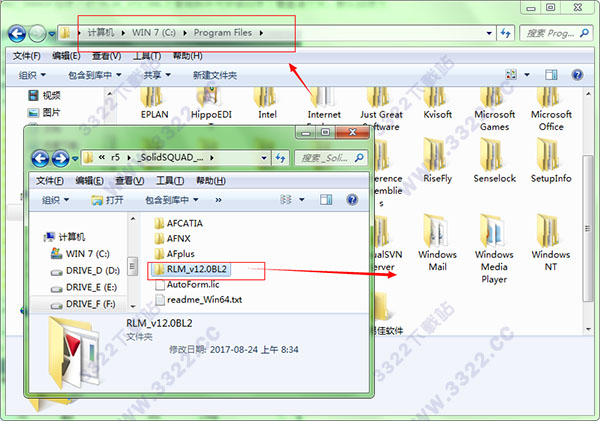Open the Windows Media Player folder

[494, 249]
